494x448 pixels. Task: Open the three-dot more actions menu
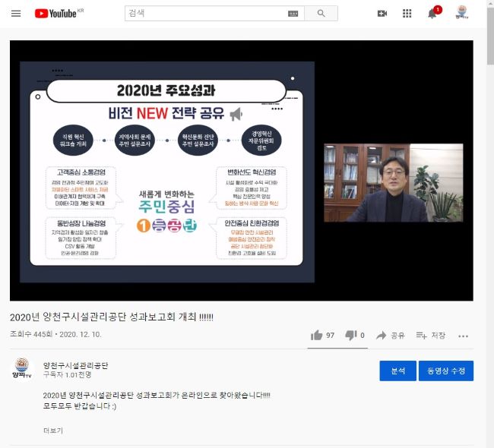pyautogui.click(x=463, y=336)
